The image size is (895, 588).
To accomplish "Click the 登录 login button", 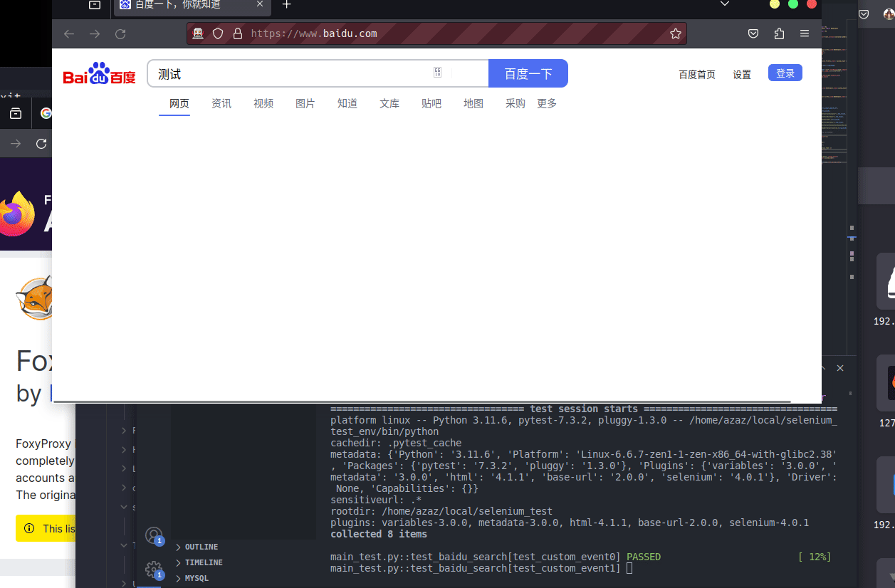I will click(785, 73).
